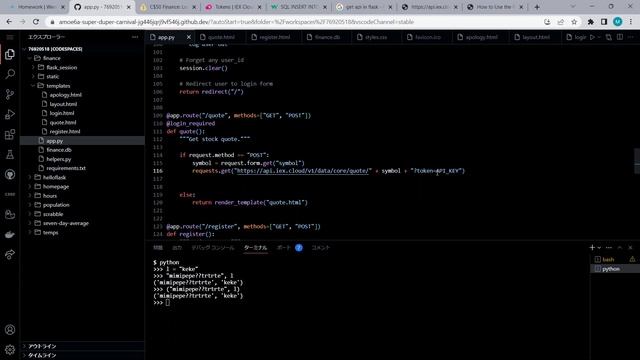The image size is (640, 360).
Task: Open Source Control view in activity bar
Action: click(10, 94)
